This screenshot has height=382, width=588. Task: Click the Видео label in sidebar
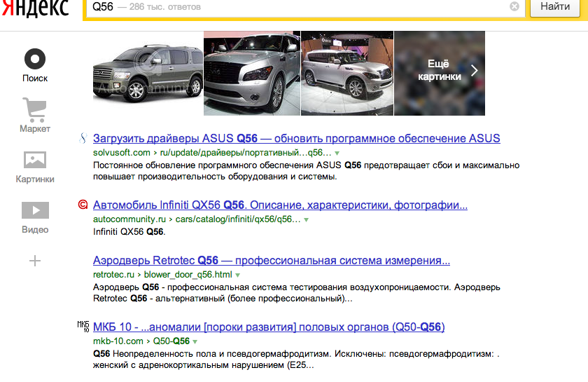point(35,229)
